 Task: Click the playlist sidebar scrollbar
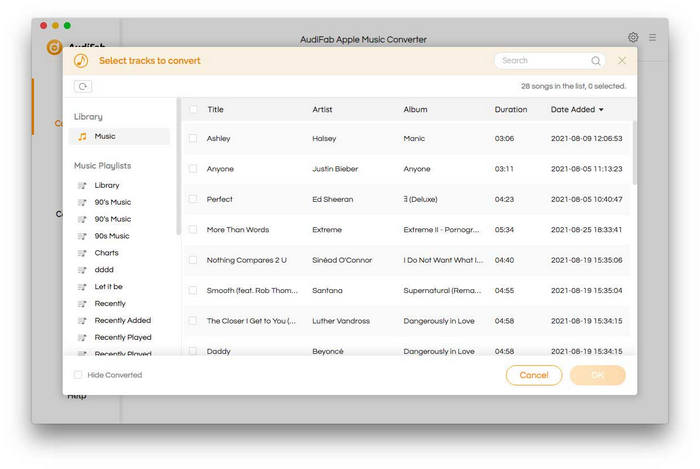point(179,166)
